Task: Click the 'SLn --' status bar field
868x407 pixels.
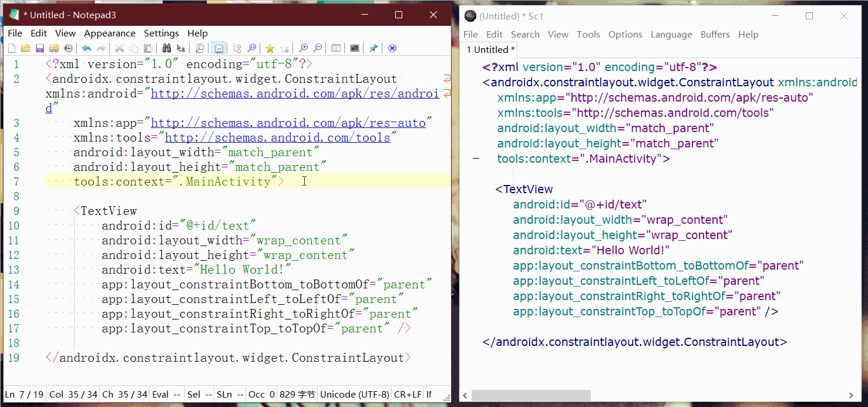Action: [230, 395]
